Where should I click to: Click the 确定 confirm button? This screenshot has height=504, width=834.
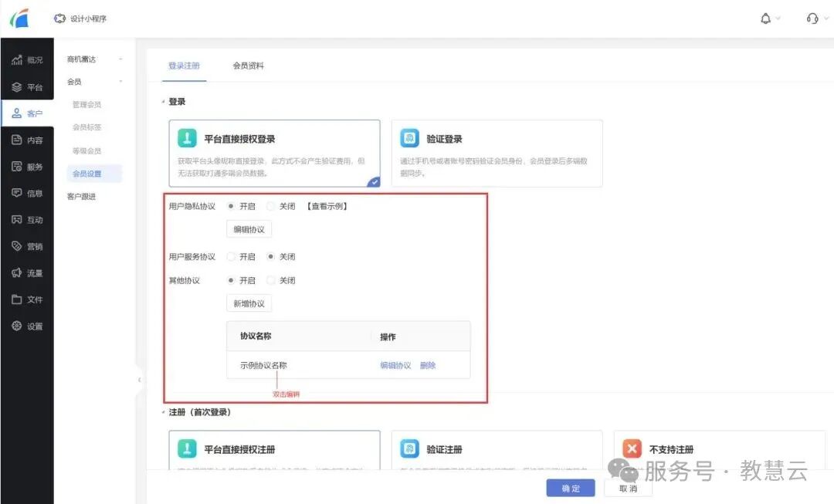(570, 489)
